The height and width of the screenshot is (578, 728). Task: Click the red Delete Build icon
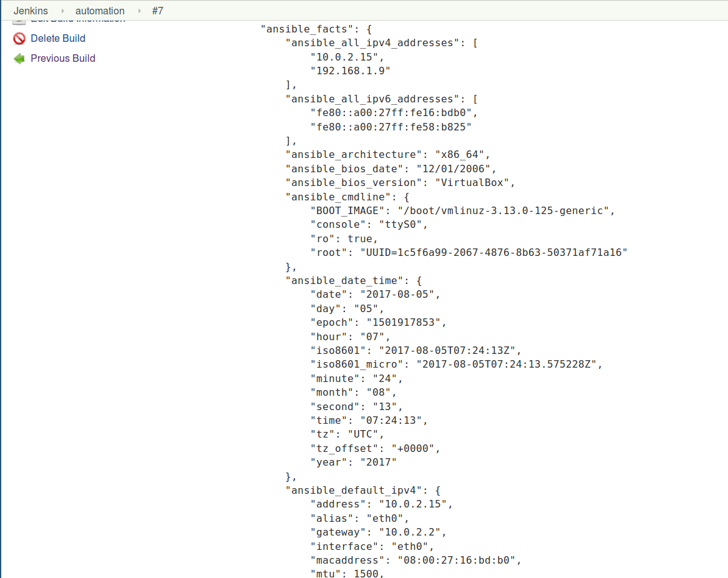coord(19,39)
